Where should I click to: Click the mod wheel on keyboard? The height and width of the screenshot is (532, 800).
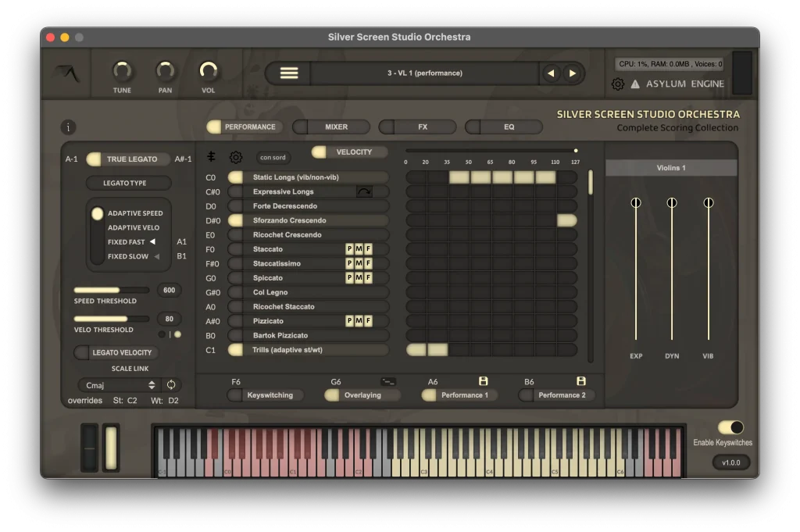click(x=111, y=448)
